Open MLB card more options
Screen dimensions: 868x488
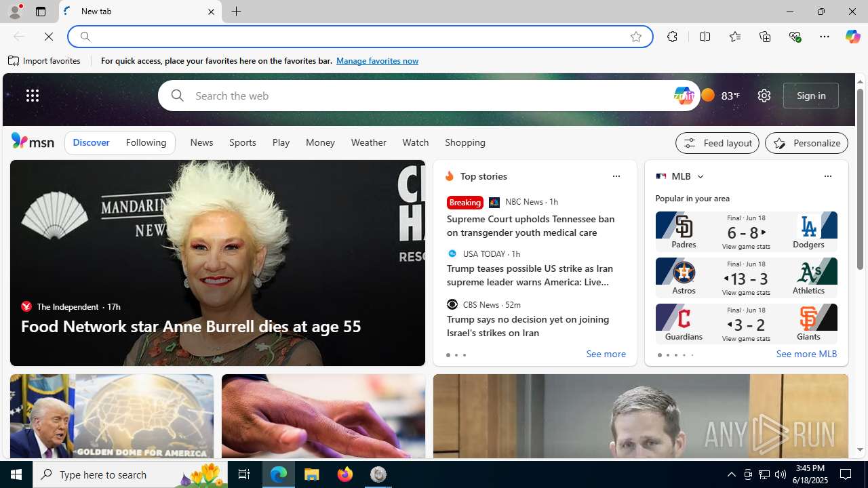pos(827,176)
